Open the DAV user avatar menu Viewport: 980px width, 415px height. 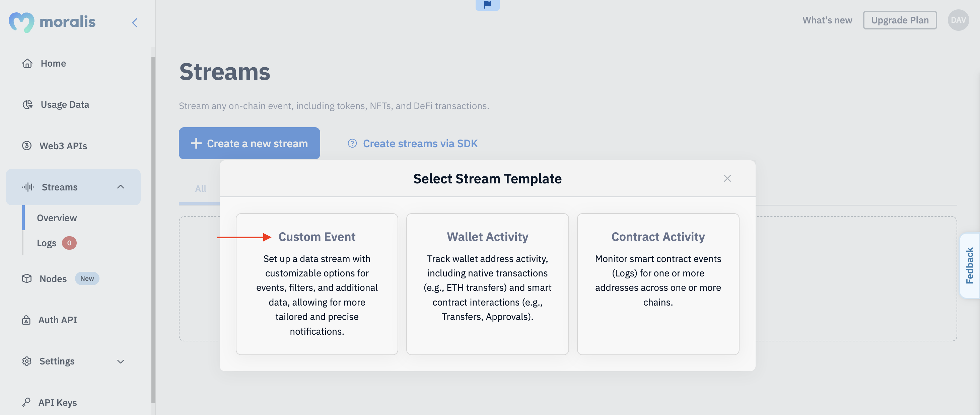[958, 20]
